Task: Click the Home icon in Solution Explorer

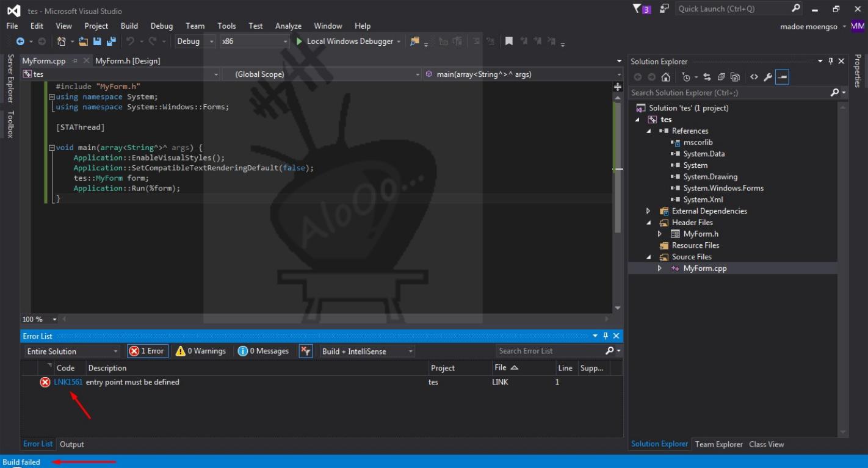Action: pos(666,77)
